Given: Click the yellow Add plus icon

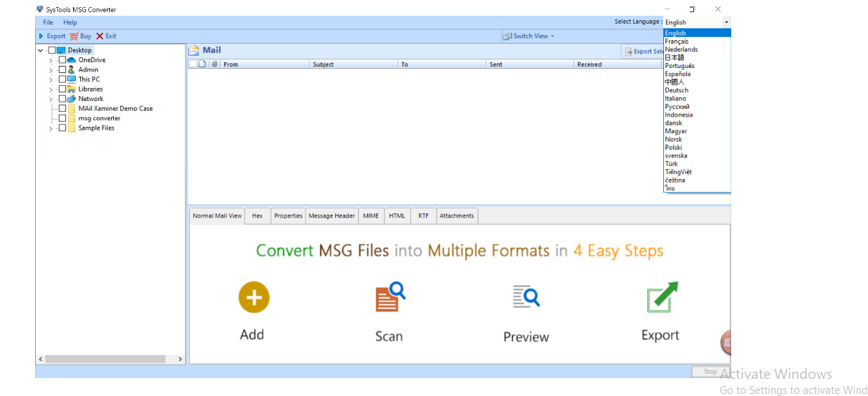Looking at the screenshot, I should (254, 297).
